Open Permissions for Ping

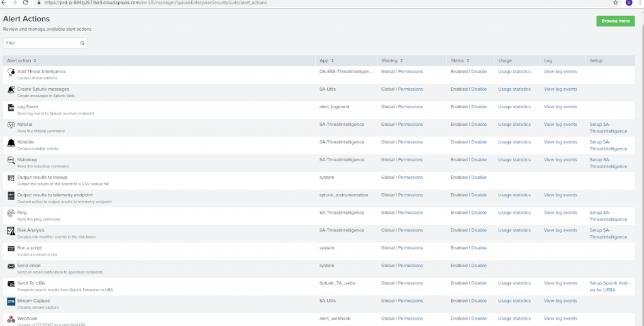410,213
